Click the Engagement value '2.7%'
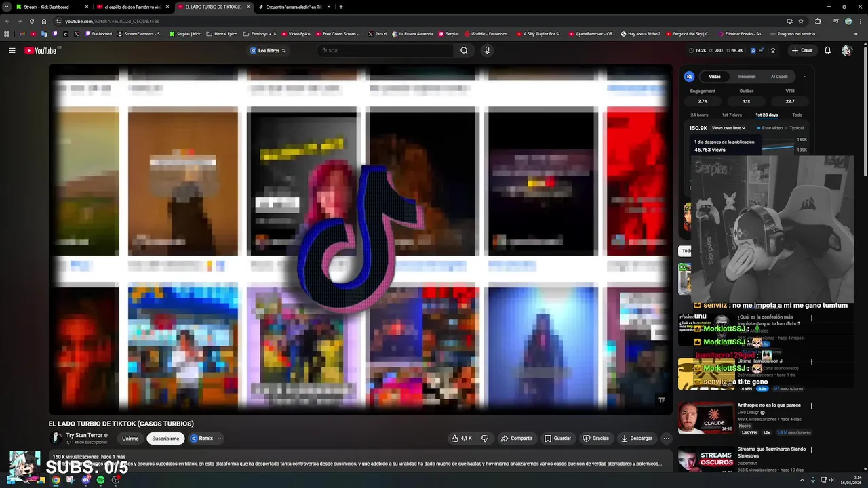 703,101
